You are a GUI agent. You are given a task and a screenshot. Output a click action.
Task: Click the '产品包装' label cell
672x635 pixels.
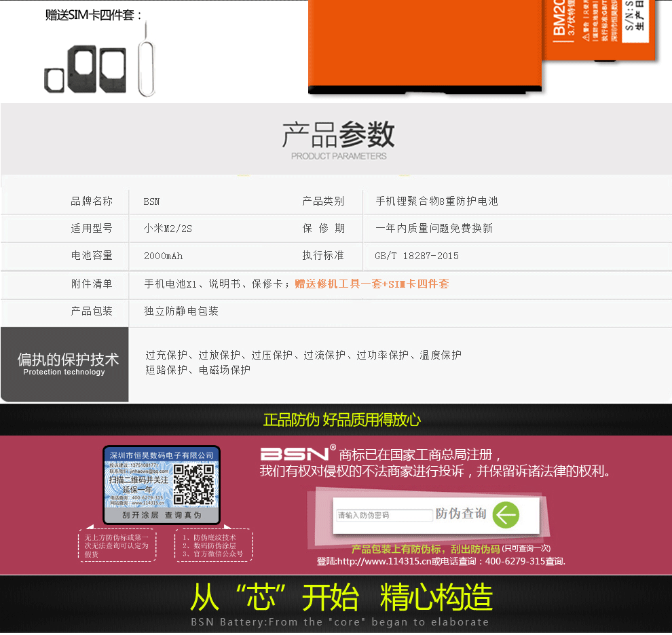(91, 311)
